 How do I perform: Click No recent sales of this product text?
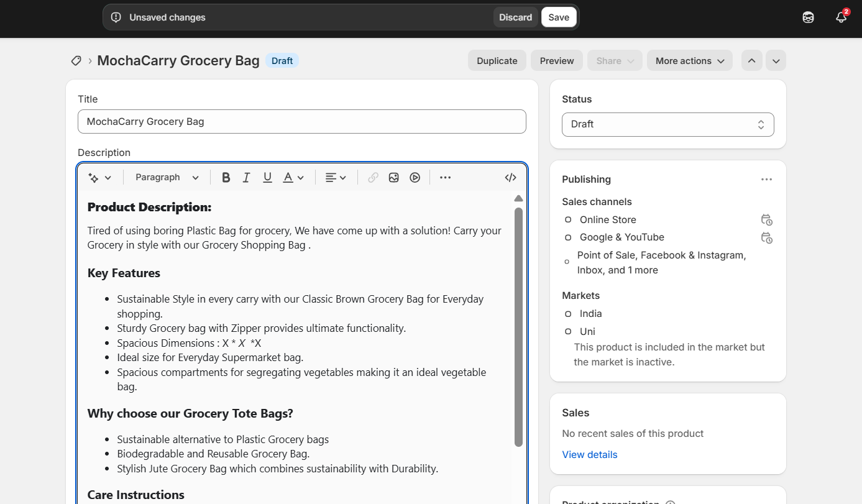pos(633,433)
